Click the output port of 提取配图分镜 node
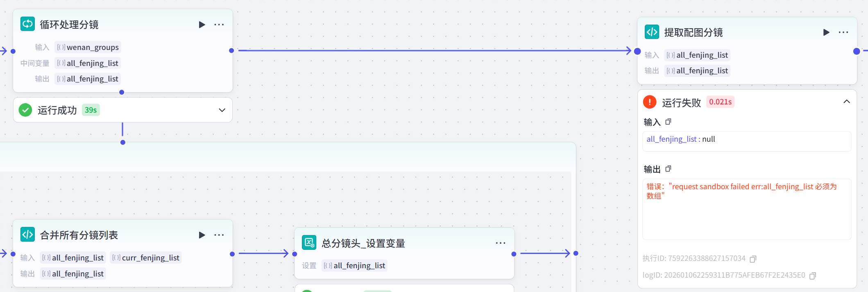 857,51
